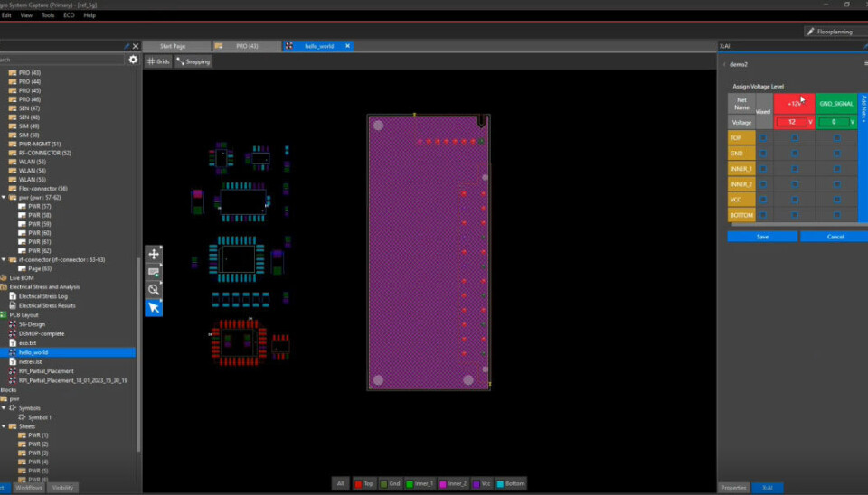Open the Edit menu
This screenshot has height=495, width=868.
coord(6,15)
